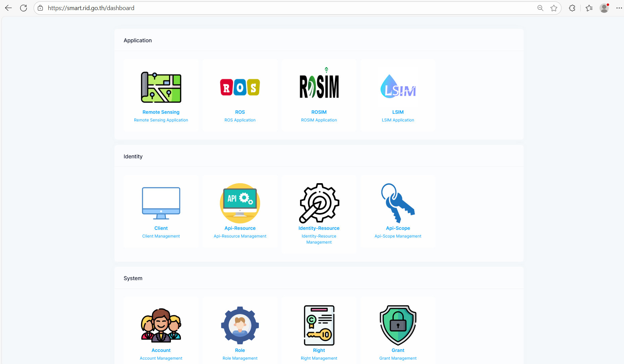Click the ROS colored logo
624x364 pixels.
pos(240,87)
